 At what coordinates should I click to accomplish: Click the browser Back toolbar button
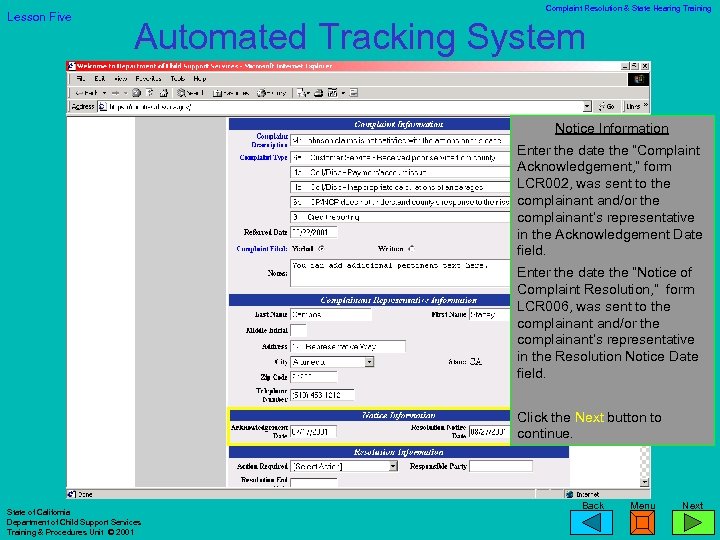click(x=86, y=93)
